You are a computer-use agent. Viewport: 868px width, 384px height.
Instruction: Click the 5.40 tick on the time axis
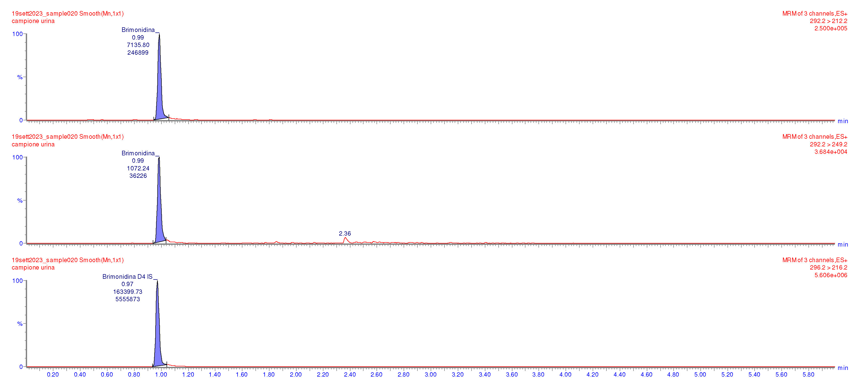point(754,374)
